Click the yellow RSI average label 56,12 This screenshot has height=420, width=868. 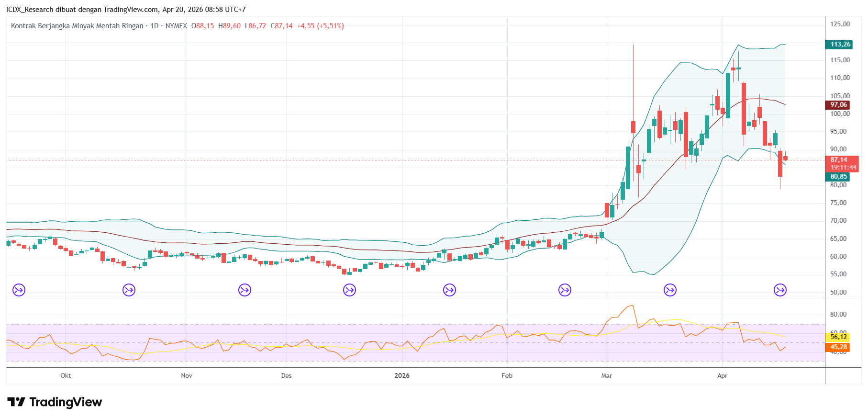(838, 337)
